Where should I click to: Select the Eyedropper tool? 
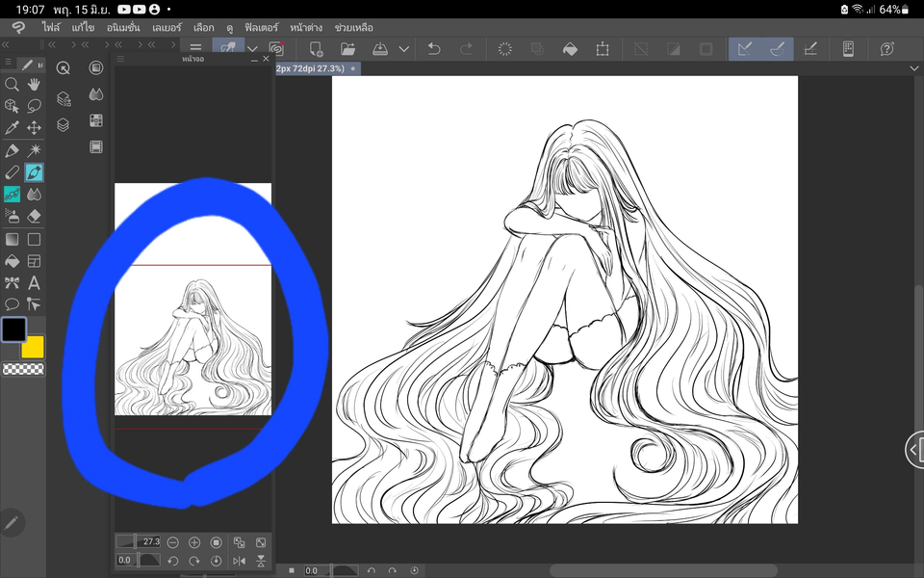12,127
